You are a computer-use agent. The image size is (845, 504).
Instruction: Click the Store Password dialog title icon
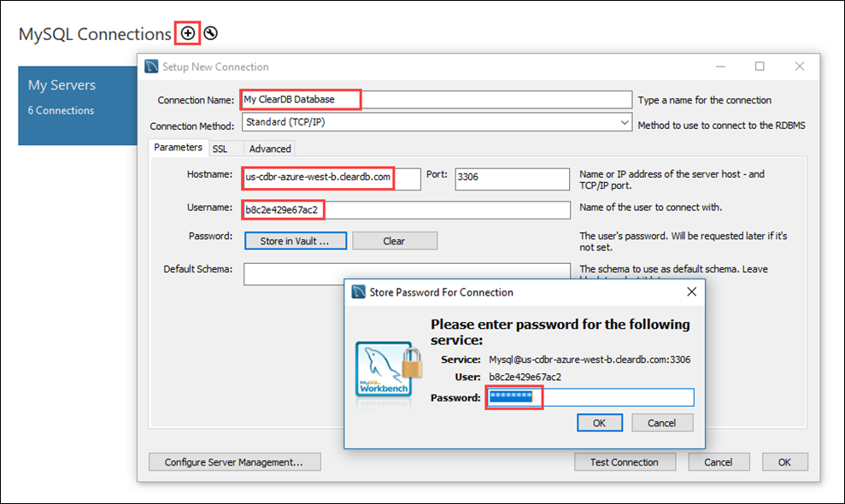pyautogui.click(x=358, y=291)
